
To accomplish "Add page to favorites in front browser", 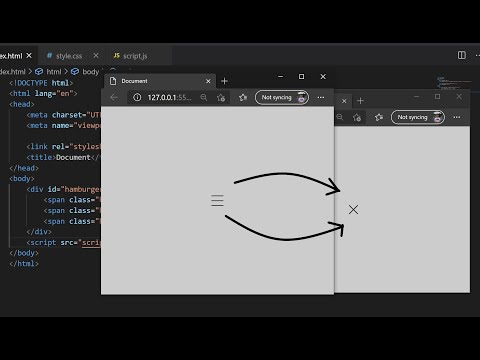I will [x=221, y=97].
